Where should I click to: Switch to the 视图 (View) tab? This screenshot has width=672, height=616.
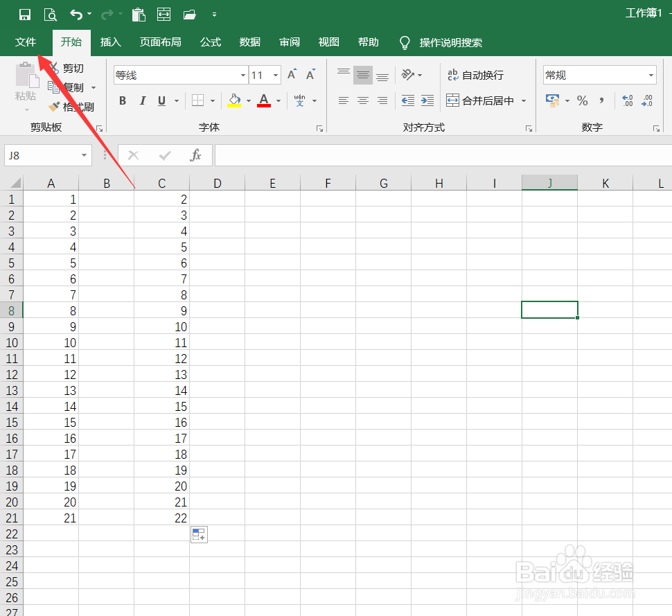pyautogui.click(x=328, y=42)
